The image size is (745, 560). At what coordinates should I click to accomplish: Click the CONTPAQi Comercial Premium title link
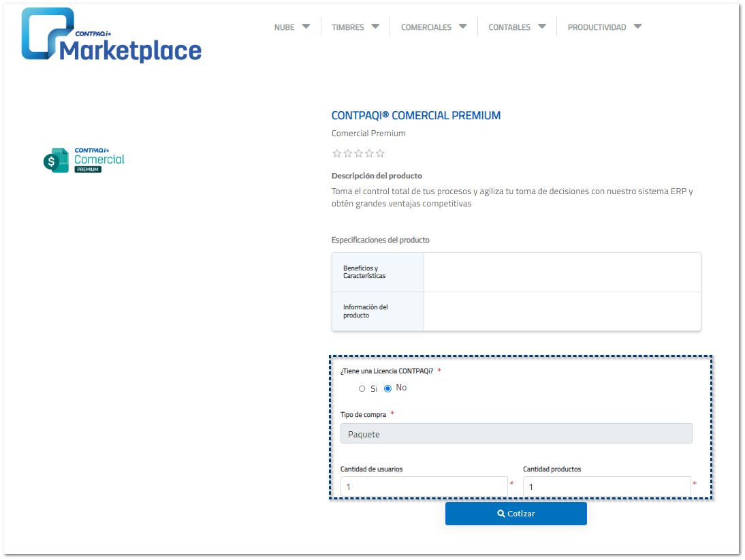(x=415, y=116)
